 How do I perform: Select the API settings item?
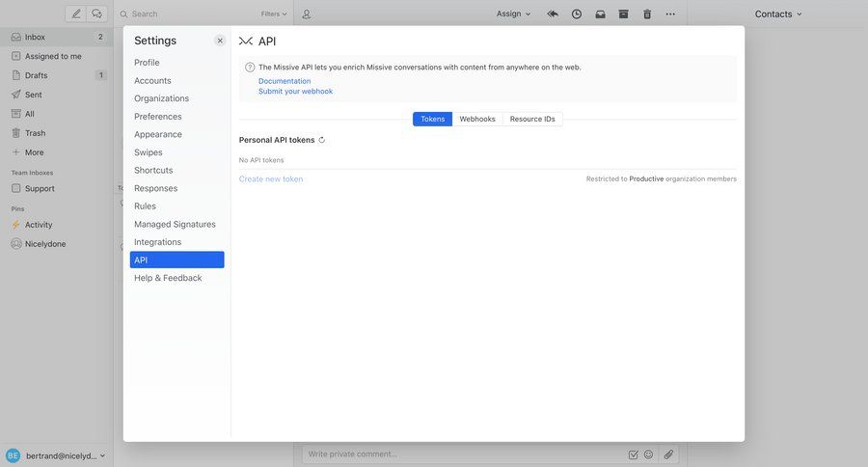click(177, 260)
